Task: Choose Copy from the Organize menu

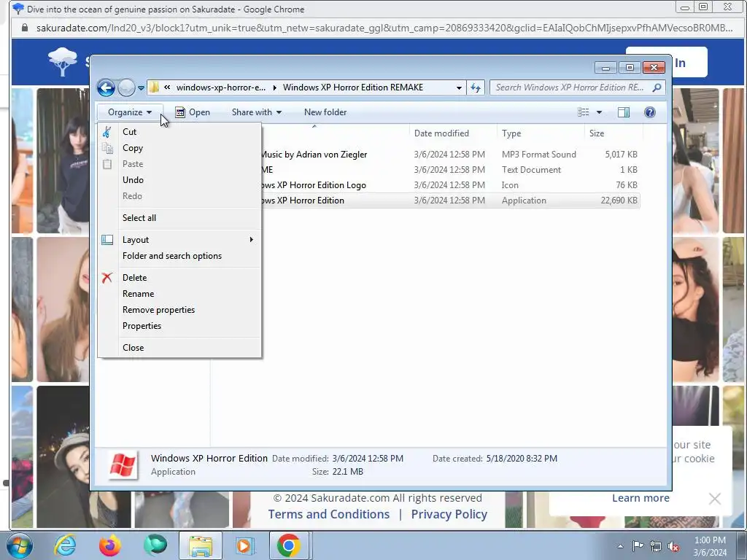Action: point(179,148)
